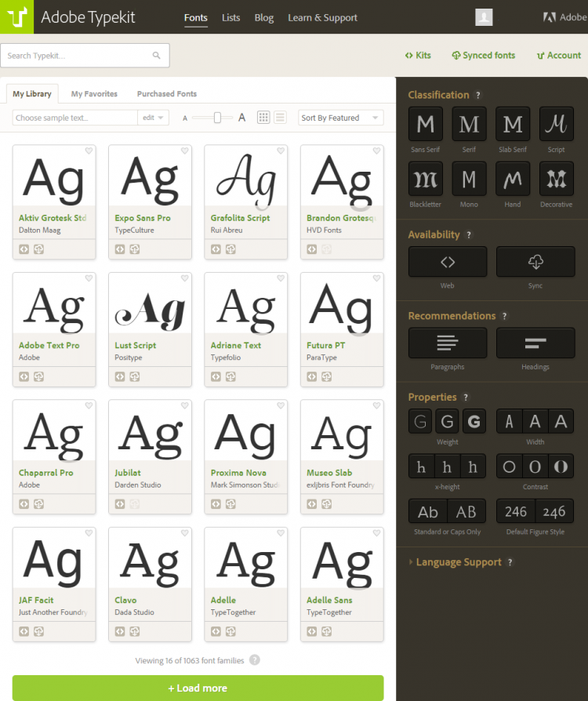Select the Sans Serif classification icon
The image size is (588, 701).
click(x=425, y=124)
